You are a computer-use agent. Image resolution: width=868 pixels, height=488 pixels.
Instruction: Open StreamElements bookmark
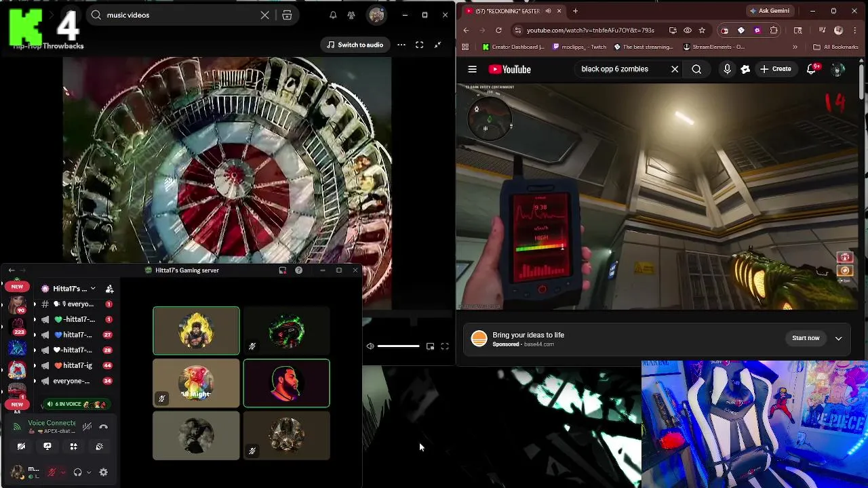tap(714, 47)
